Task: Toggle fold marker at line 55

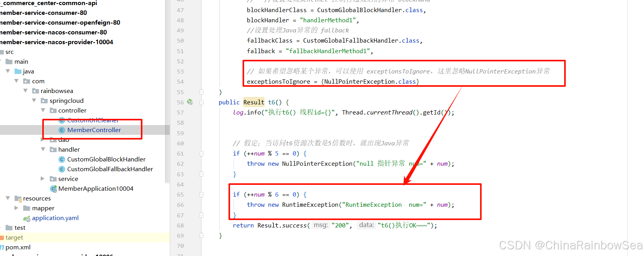Action: tap(201, 92)
